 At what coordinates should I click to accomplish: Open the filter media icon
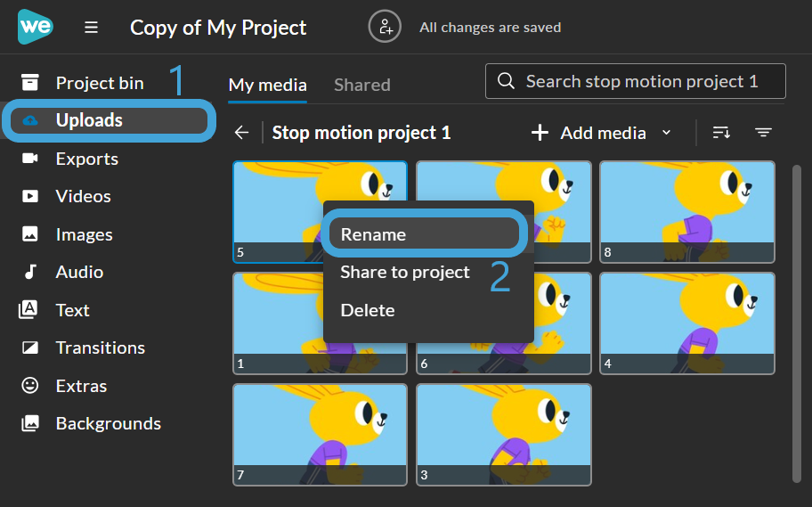tap(763, 133)
